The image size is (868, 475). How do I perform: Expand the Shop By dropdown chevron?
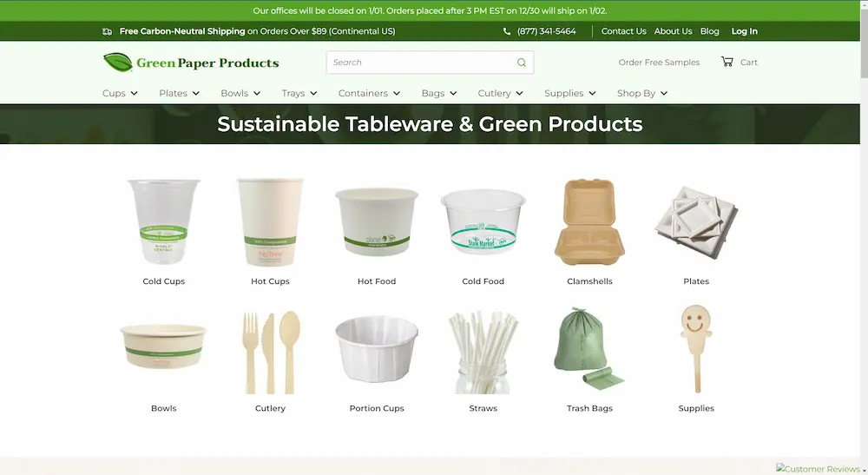click(x=664, y=94)
